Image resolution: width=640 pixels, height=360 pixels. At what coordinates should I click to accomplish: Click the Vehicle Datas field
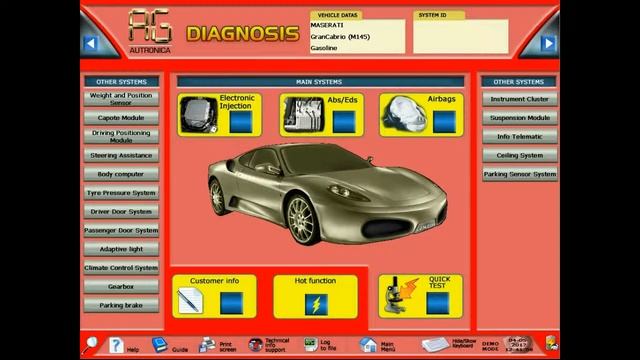[358, 36]
